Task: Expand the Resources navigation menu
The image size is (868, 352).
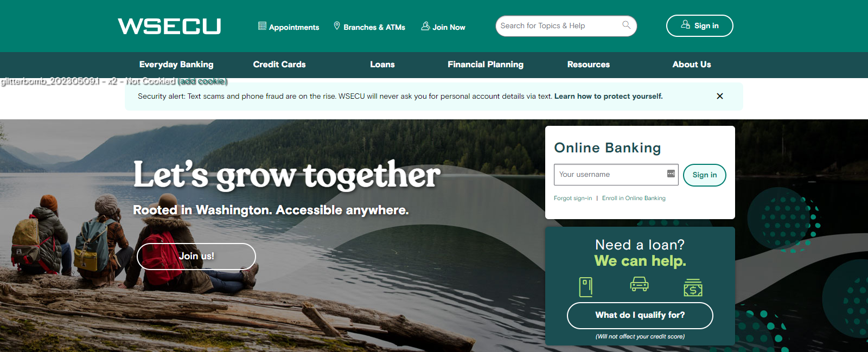Action: 589,65
